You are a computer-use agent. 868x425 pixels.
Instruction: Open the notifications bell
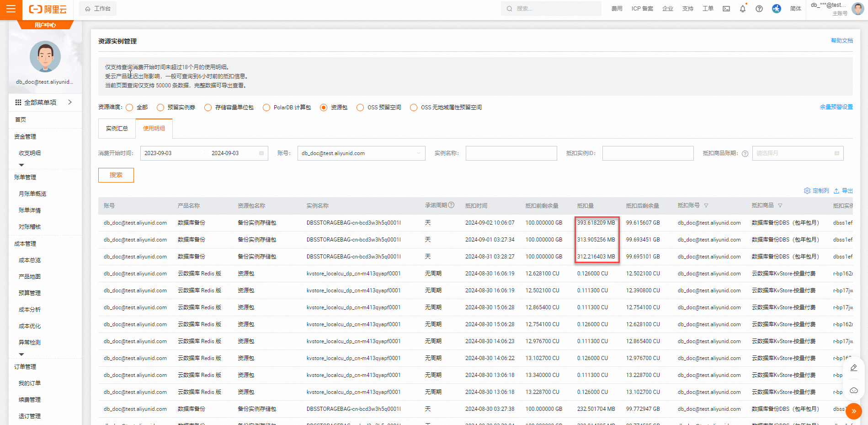[x=743, y=9]
